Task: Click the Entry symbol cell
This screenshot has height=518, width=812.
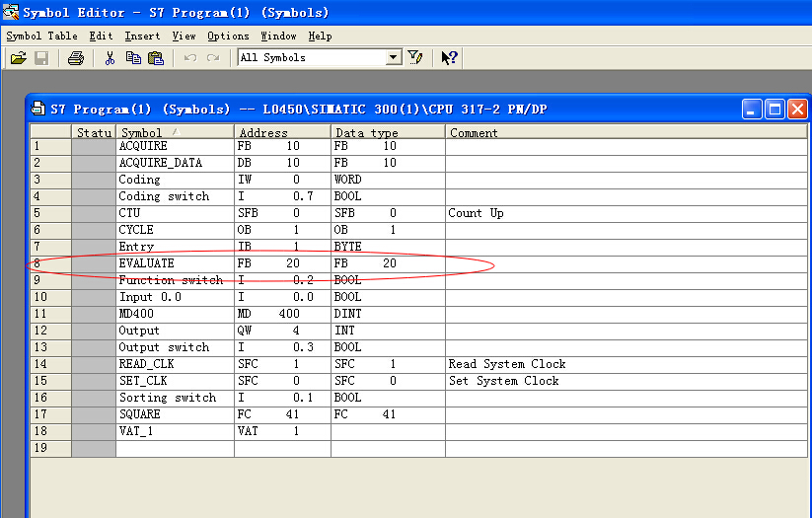Action: coord(175,247)
